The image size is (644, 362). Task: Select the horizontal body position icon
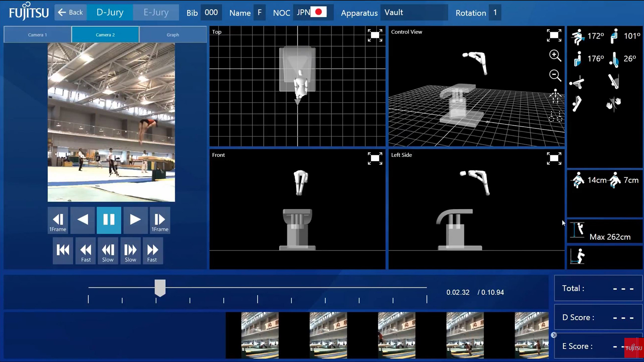(x=577, y=82)
